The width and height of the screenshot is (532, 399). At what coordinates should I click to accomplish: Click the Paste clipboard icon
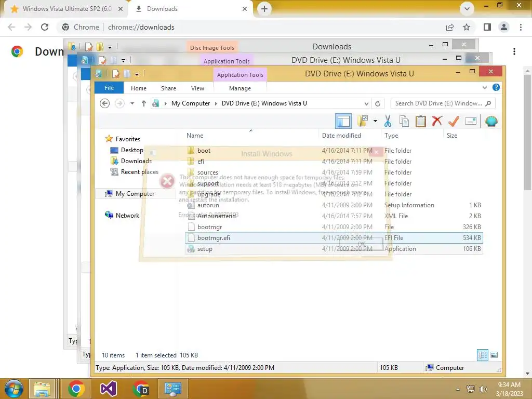click(x=420, y=121)
